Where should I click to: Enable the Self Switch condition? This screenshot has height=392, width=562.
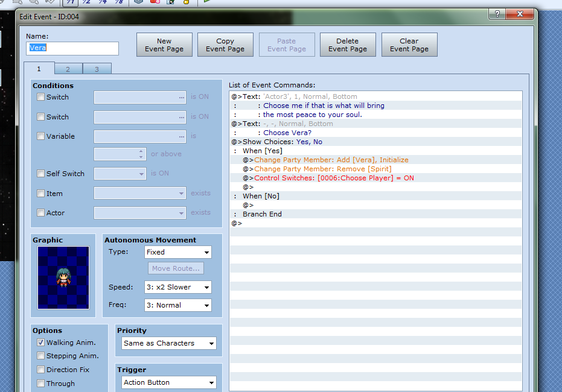tap(41, 174)
